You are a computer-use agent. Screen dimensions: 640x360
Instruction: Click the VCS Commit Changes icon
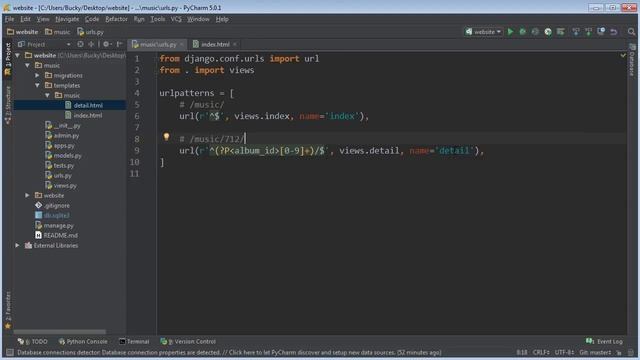click(588, 31)
